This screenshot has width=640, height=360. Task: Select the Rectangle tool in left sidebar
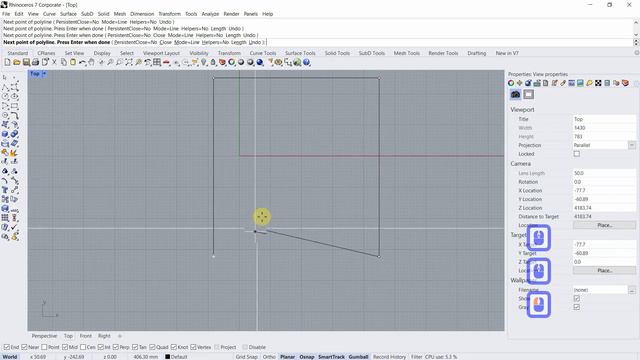click(15, 106)
